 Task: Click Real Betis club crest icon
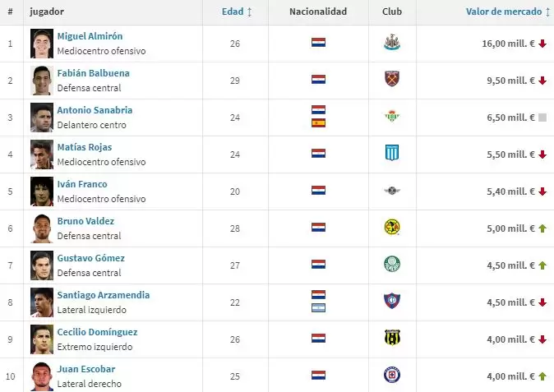(391, 117)
